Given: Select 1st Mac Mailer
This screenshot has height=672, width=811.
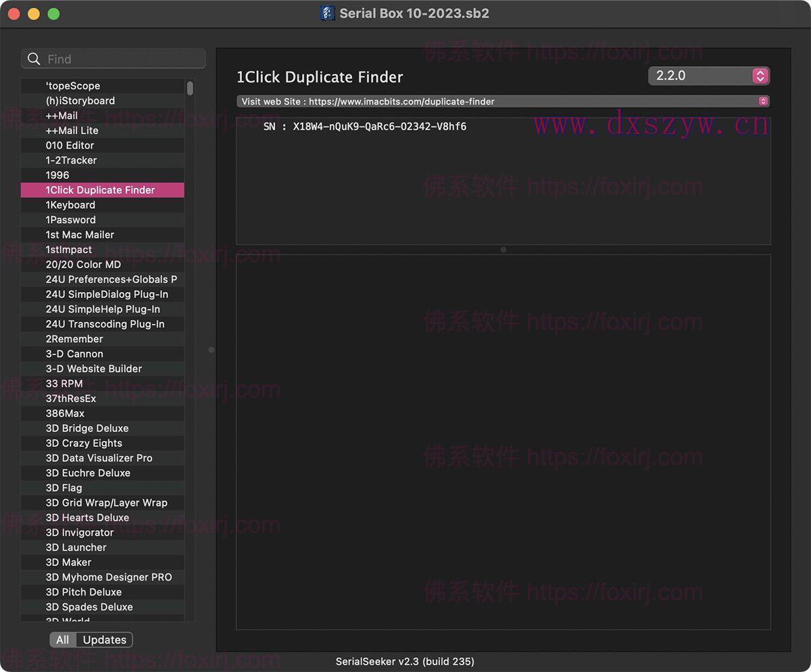Looking at the screenshot, I should coord(102,235).
